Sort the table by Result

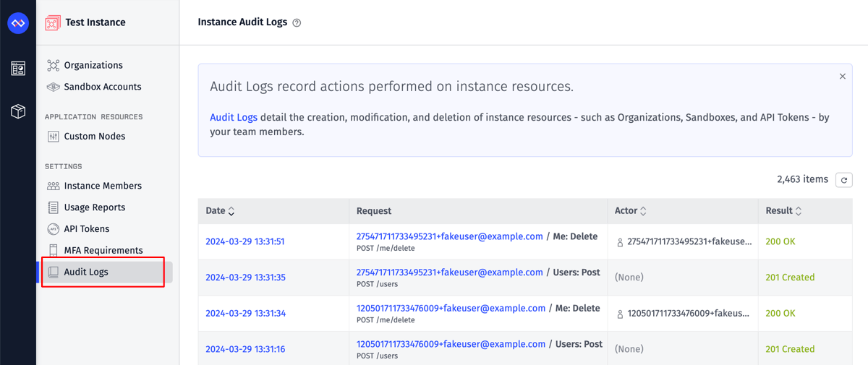pos(799,211)
